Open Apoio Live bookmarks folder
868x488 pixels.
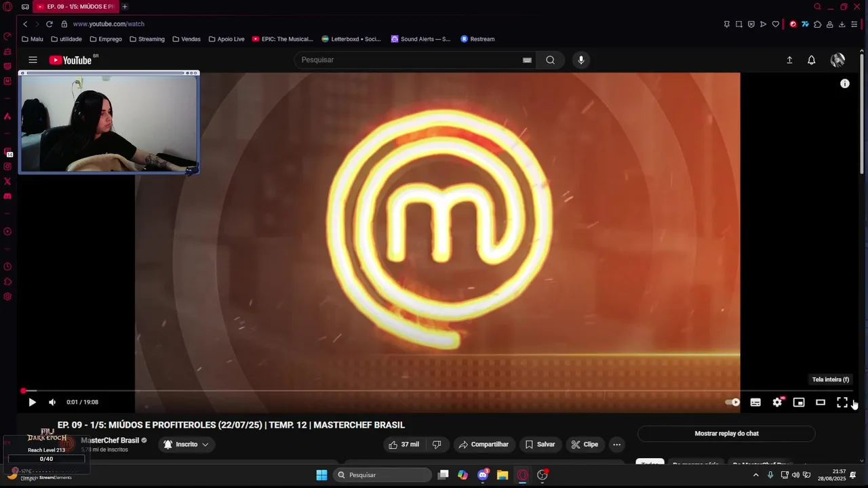pyautogui.click(x=226, y=39)
